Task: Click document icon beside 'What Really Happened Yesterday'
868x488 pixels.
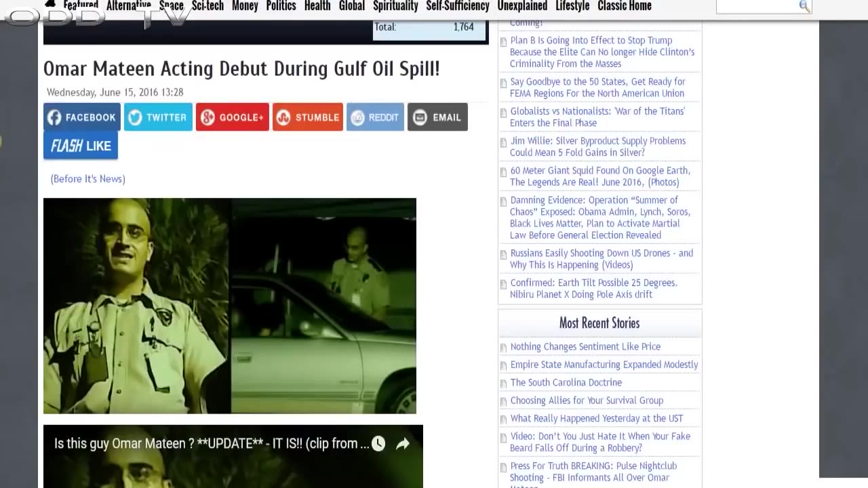Action: point(503,420)
